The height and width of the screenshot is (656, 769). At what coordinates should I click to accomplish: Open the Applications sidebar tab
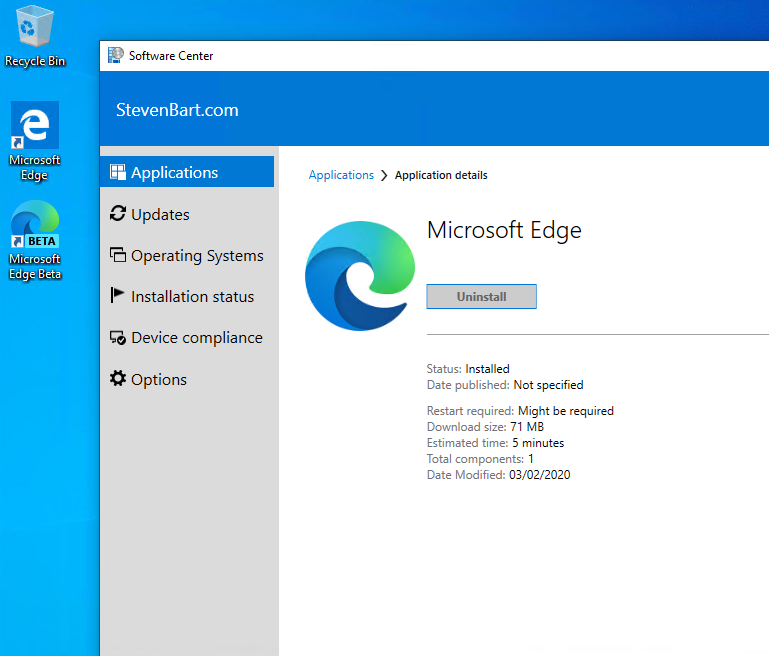point(187,172)
